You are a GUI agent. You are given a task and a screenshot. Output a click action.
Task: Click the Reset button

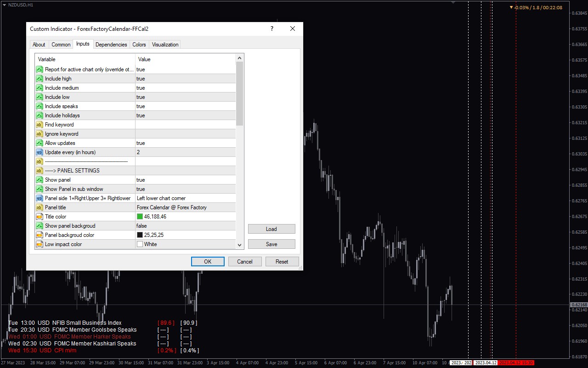282,261
